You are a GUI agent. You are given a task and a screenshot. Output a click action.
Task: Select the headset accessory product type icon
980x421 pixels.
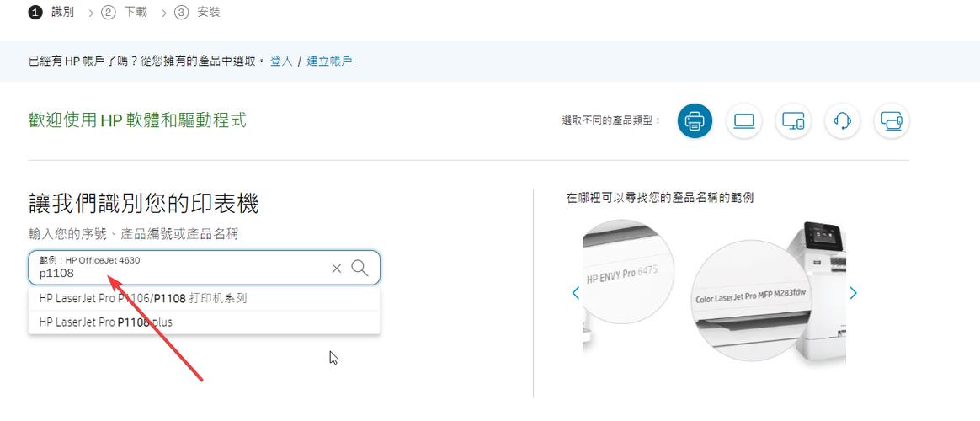(843, 120)
